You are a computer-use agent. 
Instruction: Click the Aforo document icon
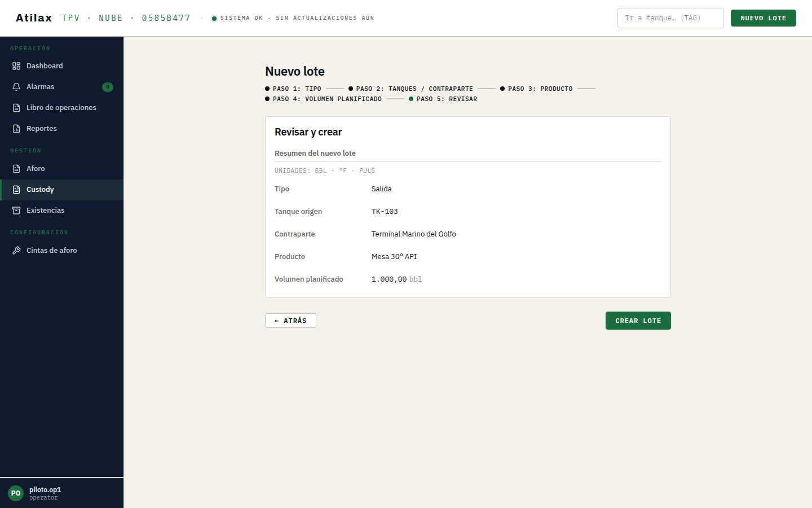click(x=16, y=169)
